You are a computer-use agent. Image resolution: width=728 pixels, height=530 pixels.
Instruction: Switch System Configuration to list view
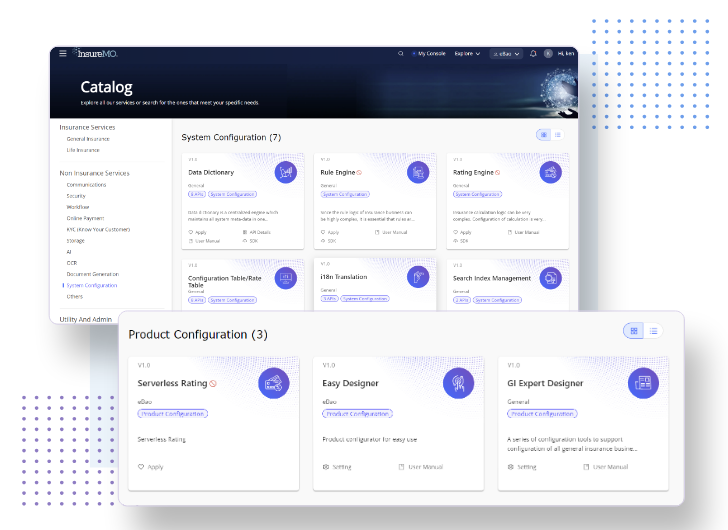pyautogui.click(x=558, y=135)
